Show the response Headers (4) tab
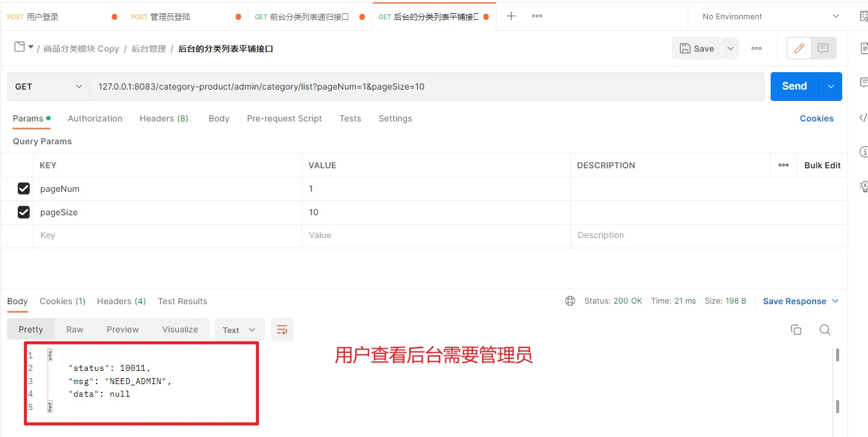This screenshot has width=868, height=437. coord(121,301)
